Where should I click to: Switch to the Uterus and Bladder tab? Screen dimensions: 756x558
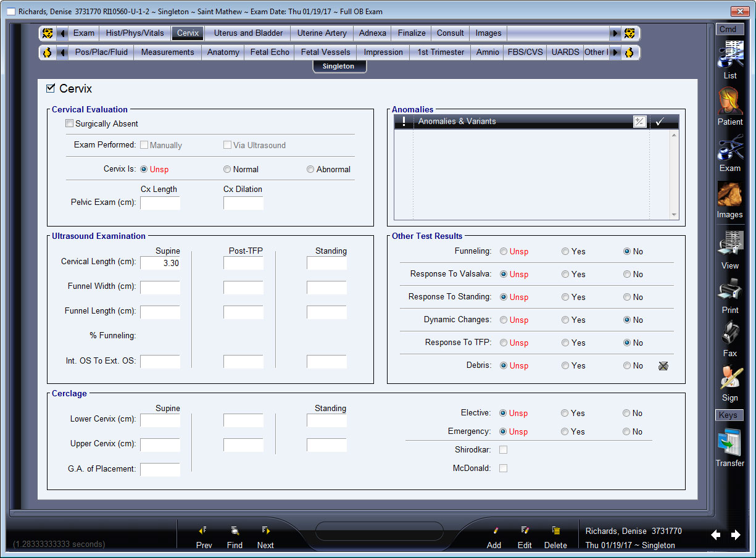click(x=248, y=33)
